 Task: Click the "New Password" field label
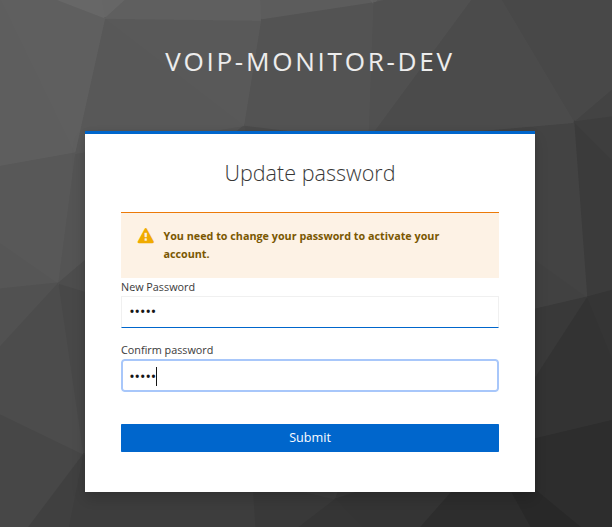[158, 287]
